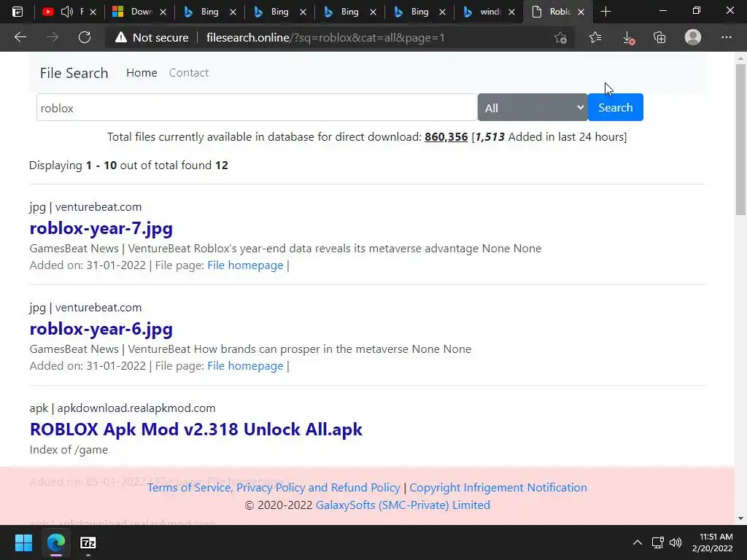
Task: Click the File Search site title
Action: (74, 73)
